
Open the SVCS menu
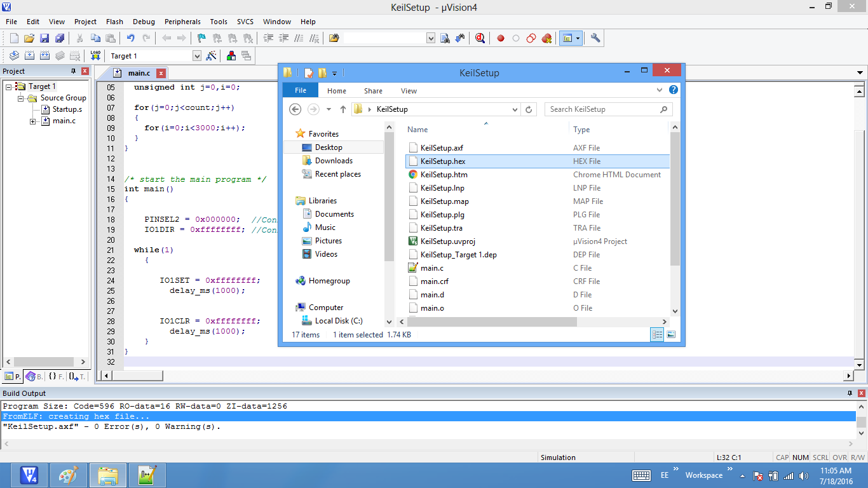(245, 22)
